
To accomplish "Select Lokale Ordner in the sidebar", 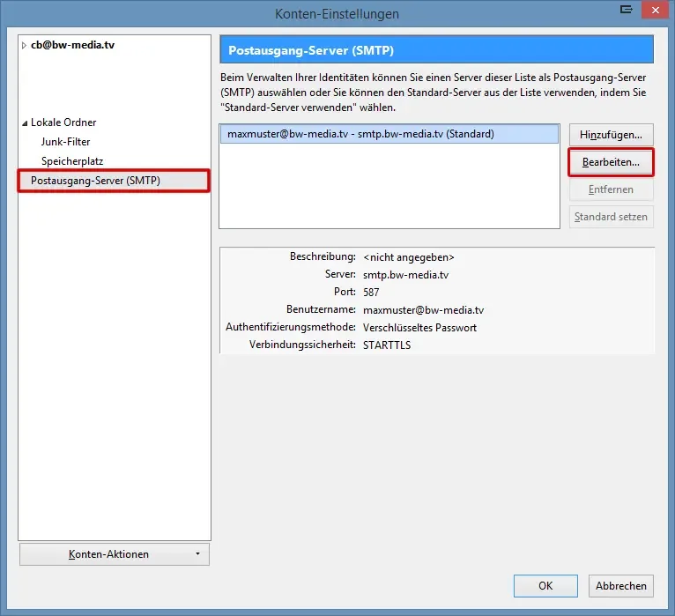I will pyautogui.click(x=63, y=122).
